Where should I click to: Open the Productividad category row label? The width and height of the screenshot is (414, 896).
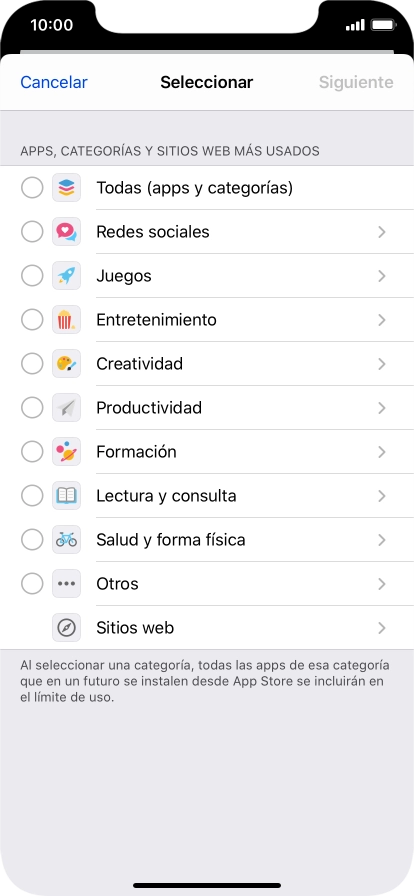pyautogui.click(x=149, y=408)
